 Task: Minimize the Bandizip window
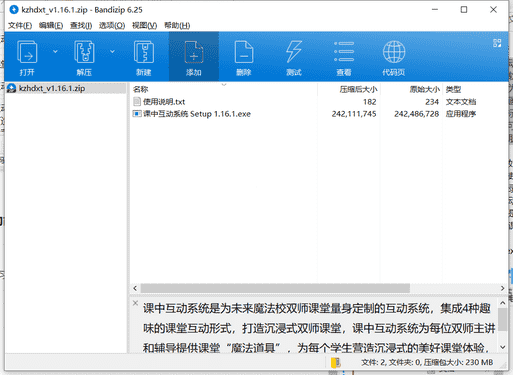[435, 10]
